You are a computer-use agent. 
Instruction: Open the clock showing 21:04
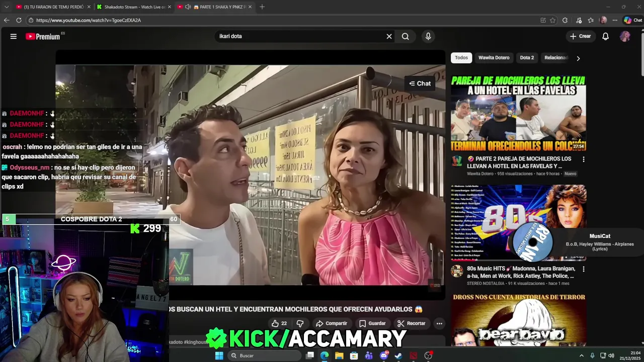629,355
